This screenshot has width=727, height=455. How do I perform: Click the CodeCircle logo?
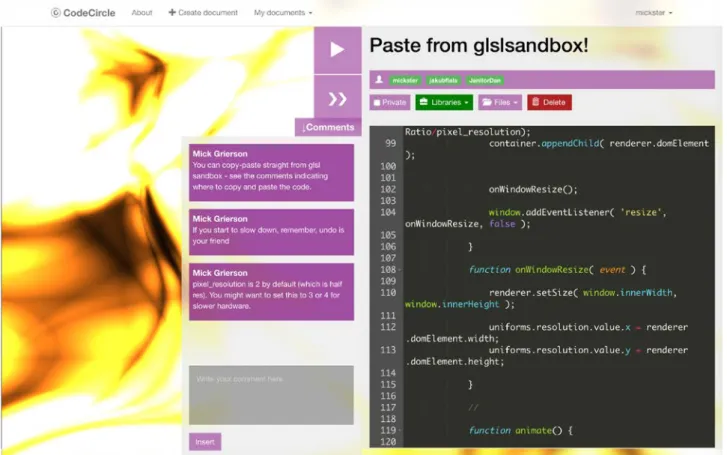click(83, 13)
